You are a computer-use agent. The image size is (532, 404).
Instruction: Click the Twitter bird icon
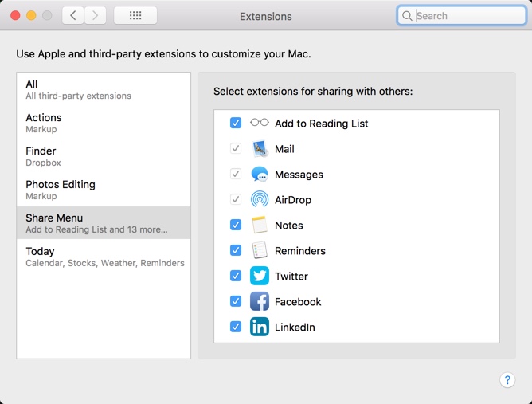(260, 276)
